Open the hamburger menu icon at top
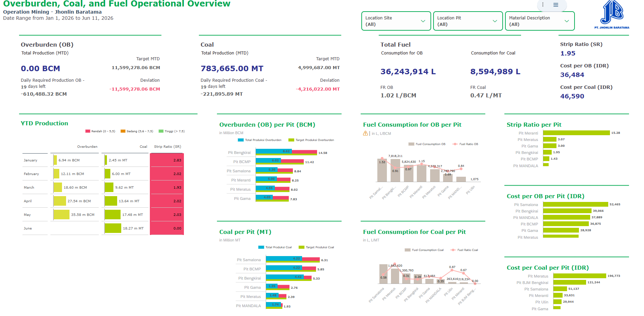Viewport: 644px width, 316px height. pos(556,5)
